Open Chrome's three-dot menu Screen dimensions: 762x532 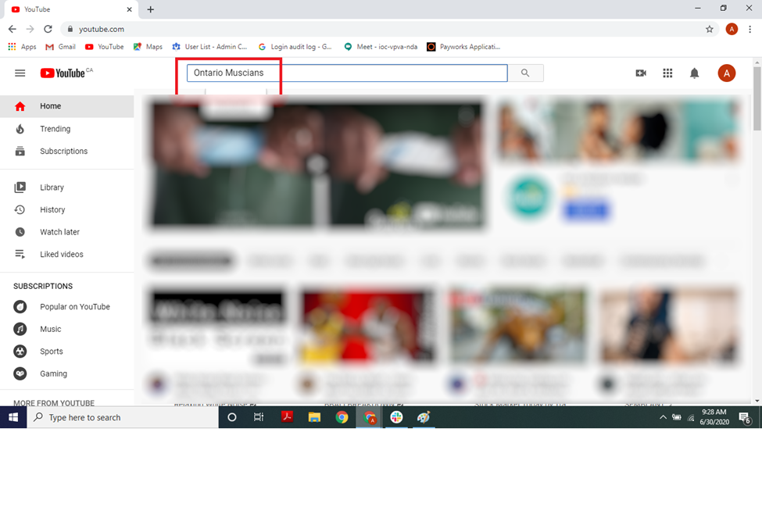749,29
